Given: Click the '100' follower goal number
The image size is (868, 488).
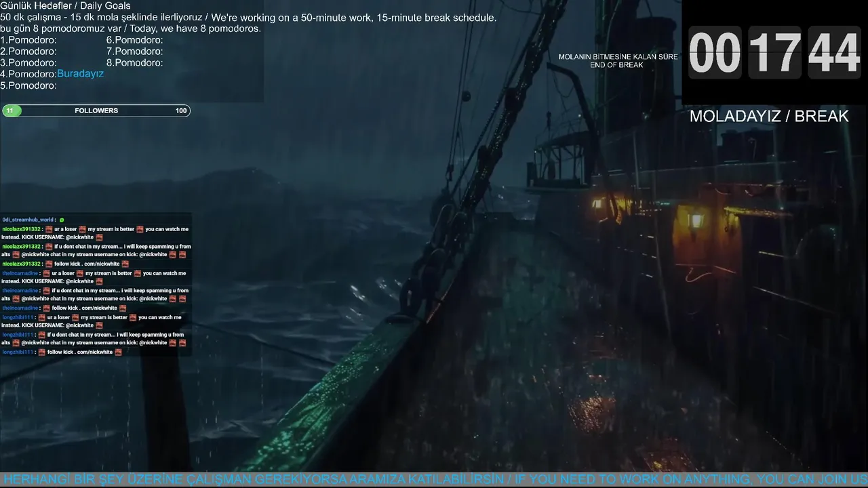Looking at the screenshot, I should pyautogui.click(x=181, y=110).
